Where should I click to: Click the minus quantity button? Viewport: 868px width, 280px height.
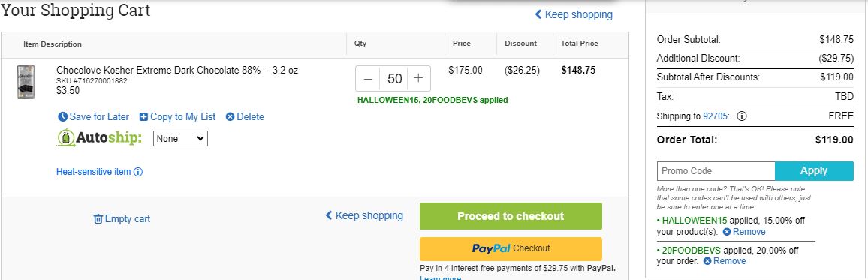(368, 79)
